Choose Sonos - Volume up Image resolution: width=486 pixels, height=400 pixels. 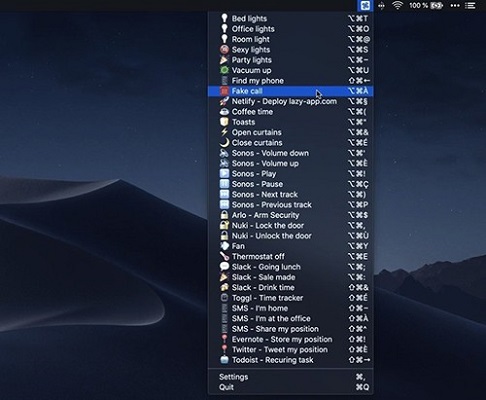point(290,163)
